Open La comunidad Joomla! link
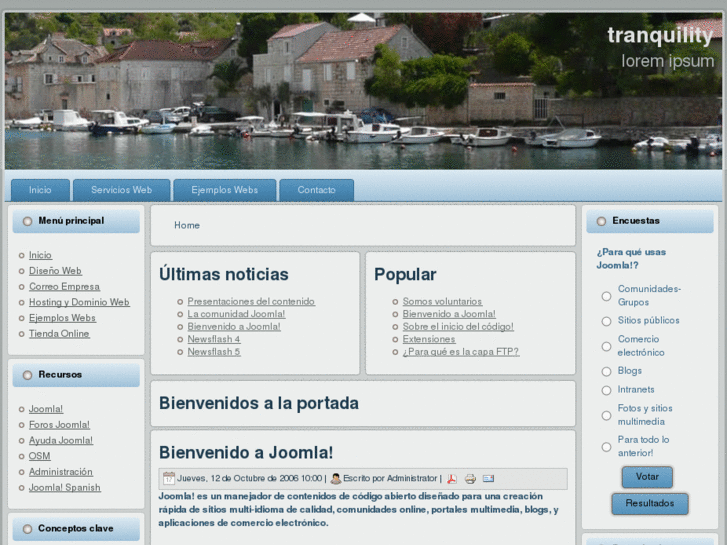The image size is (727, 545). click(236, 314)
